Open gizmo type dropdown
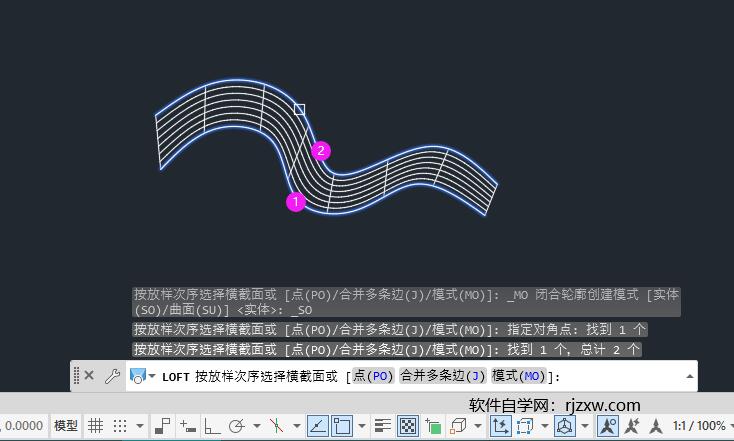The height and width of the screenshot is (441, 734). click(x=585, y=426)
